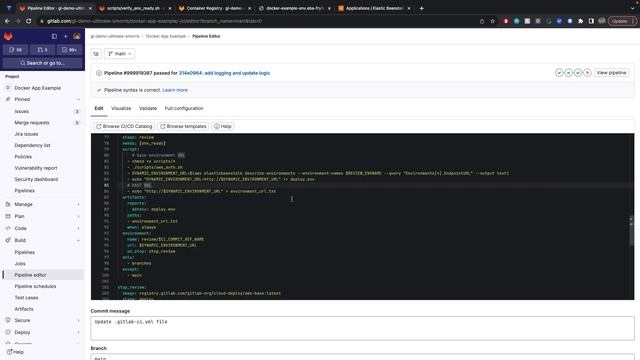Switch to the Full configuration tab
640x360 pixels.
[x=184, y=108]
